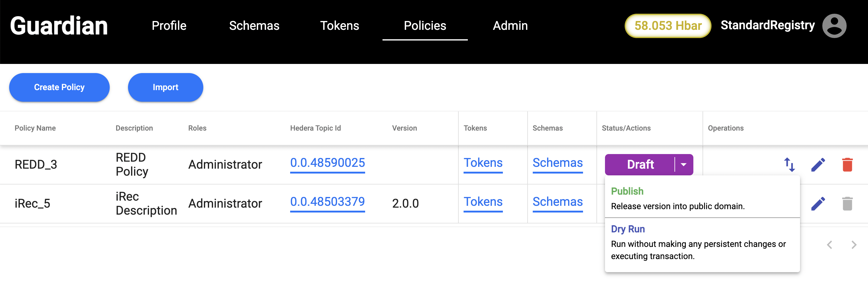Open the Profile navigation tab
Screen dimensions: 868x288
169,26
